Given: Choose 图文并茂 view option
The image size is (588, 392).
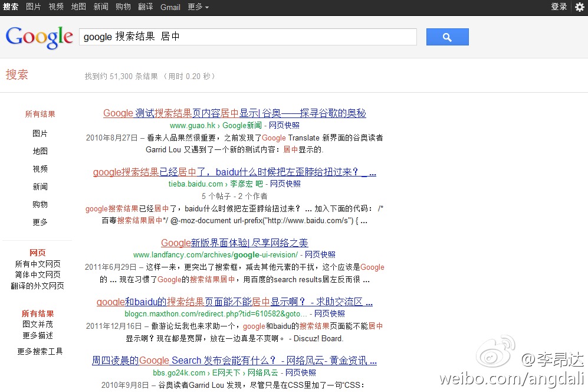Looking at the screenshot, I should point(38,324).
